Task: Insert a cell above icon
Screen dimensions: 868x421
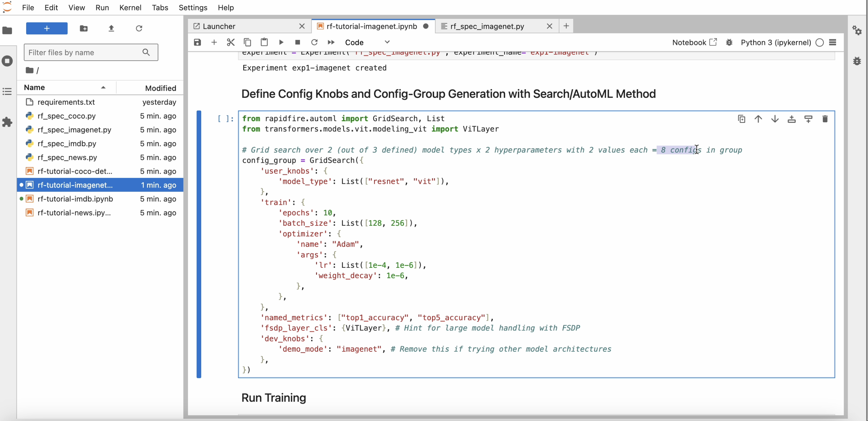Action: (x=792, y=119)
